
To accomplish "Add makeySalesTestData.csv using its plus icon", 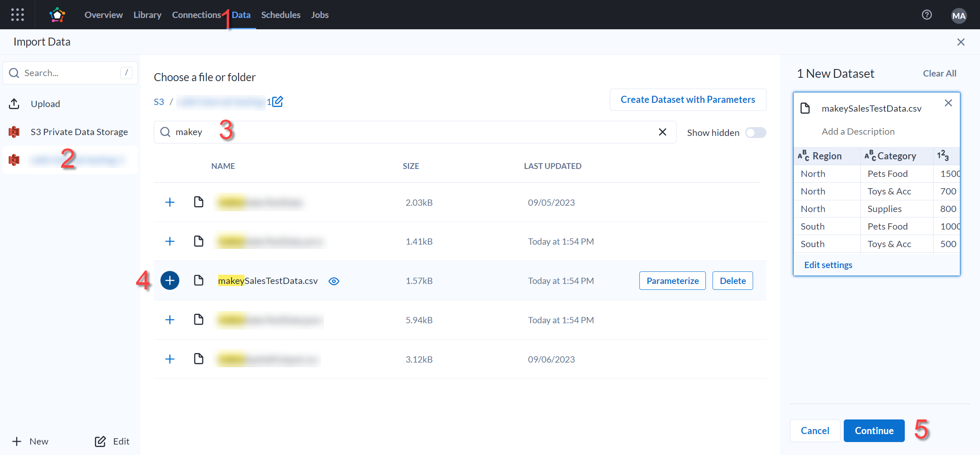I will click(170, 280).
